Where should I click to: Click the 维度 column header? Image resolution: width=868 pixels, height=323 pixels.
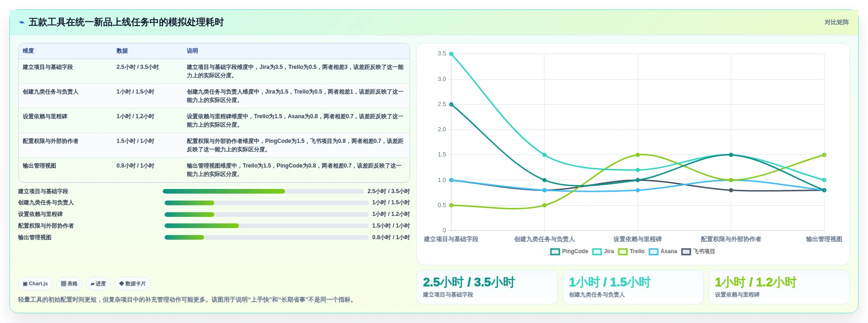click(28, 51)
